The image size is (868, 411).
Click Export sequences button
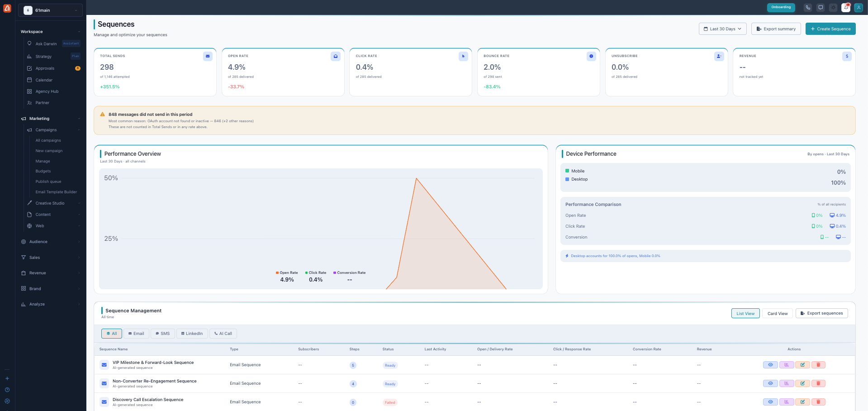(x=822, y=313)
